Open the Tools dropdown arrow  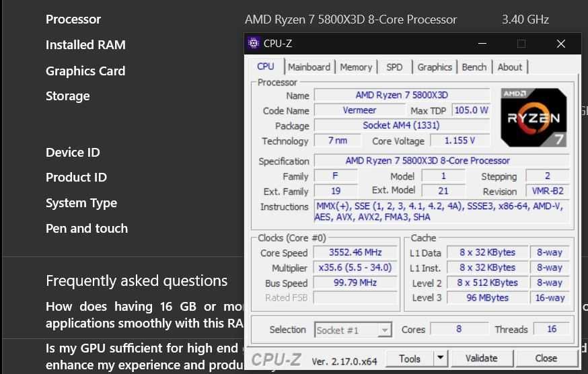click(x=441, y=359)
